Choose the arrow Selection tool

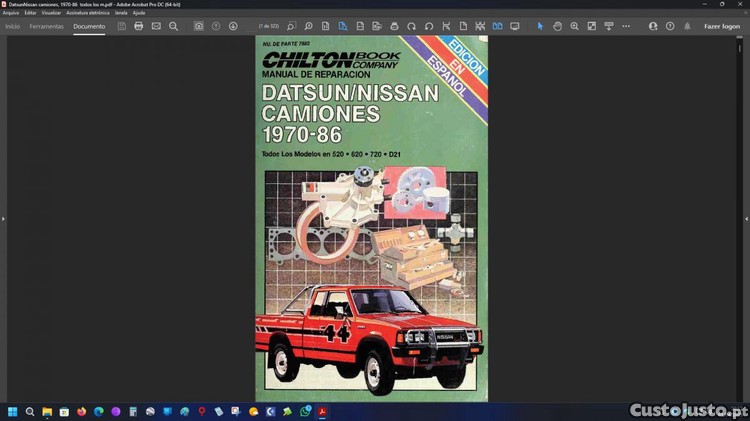click(x=540, y=26)
